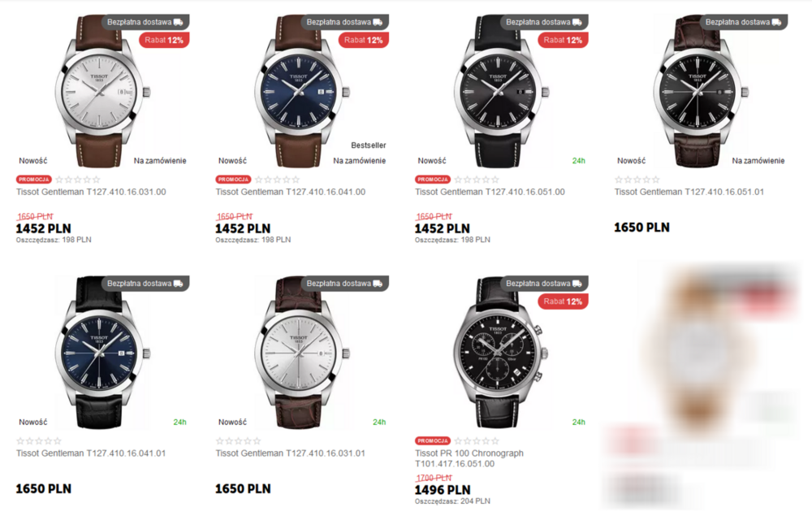Viewport: 812px width, 516px height.
Task: Click the star rating of PR 100 Chronograph
Action: pos(477,441)
